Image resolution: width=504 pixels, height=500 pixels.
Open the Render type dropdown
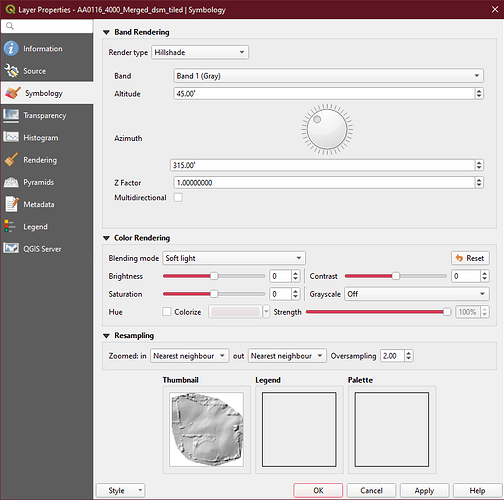point(200,52)
